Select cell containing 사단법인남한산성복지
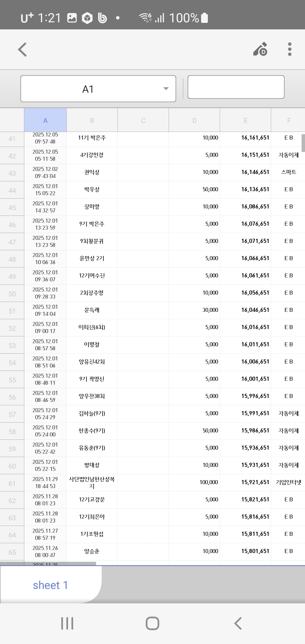Viewport: 305px width, 644px height. pyautogui.click(x=92, y=482)
